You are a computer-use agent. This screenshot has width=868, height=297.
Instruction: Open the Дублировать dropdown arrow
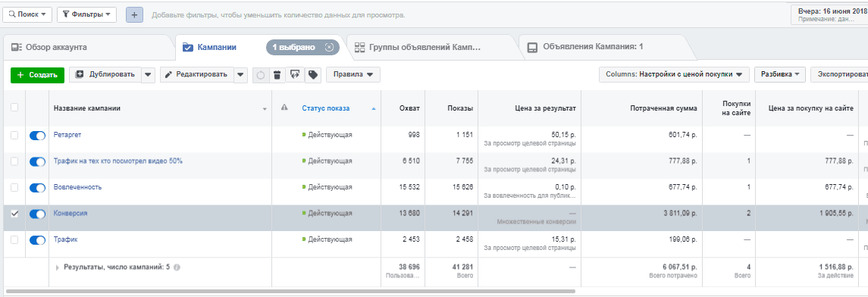[149, 75]
